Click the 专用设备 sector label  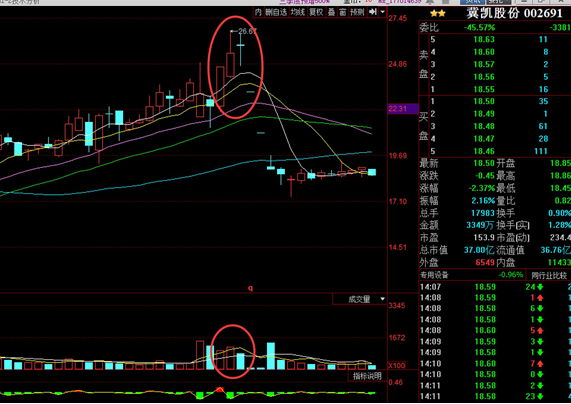434,275
